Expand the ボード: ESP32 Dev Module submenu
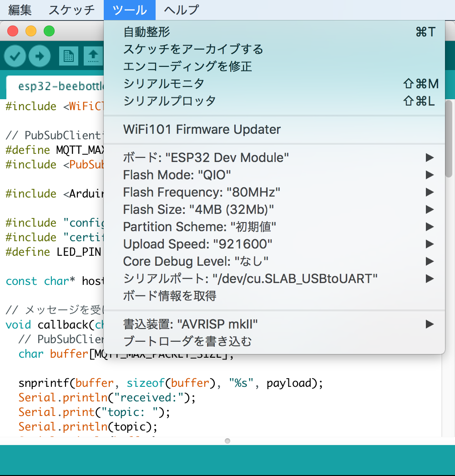 point(274,157)
